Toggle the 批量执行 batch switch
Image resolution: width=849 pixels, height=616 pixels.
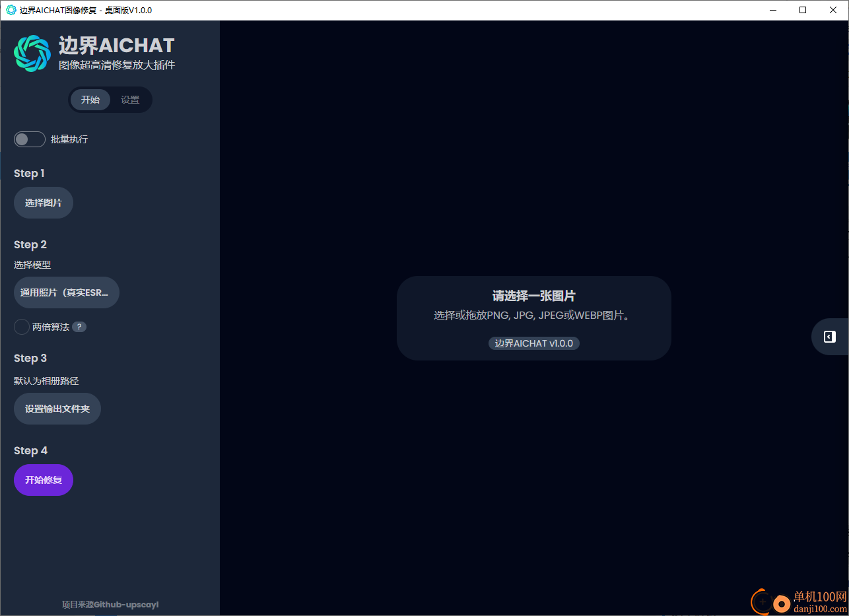click(x=30, y=139)
